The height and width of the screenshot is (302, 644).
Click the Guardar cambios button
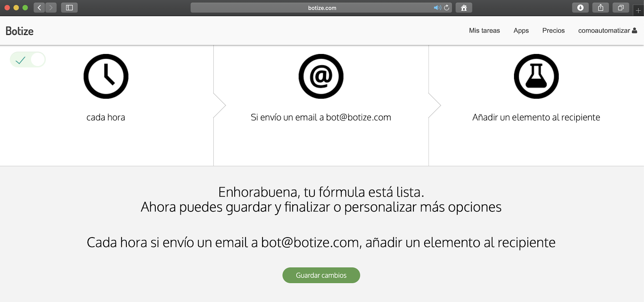pos(321,275)
